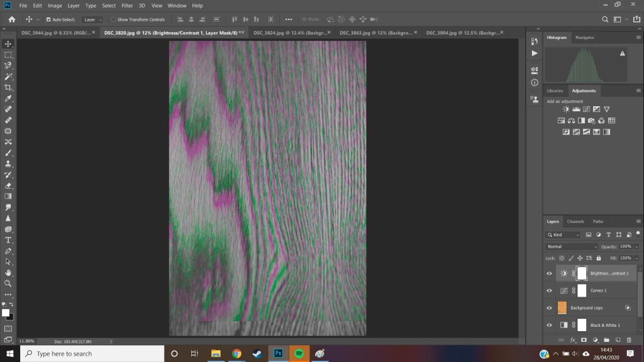Open the Filter menu
The height and width of the screenshot is (362, 644).
click(x=127, y=6)
